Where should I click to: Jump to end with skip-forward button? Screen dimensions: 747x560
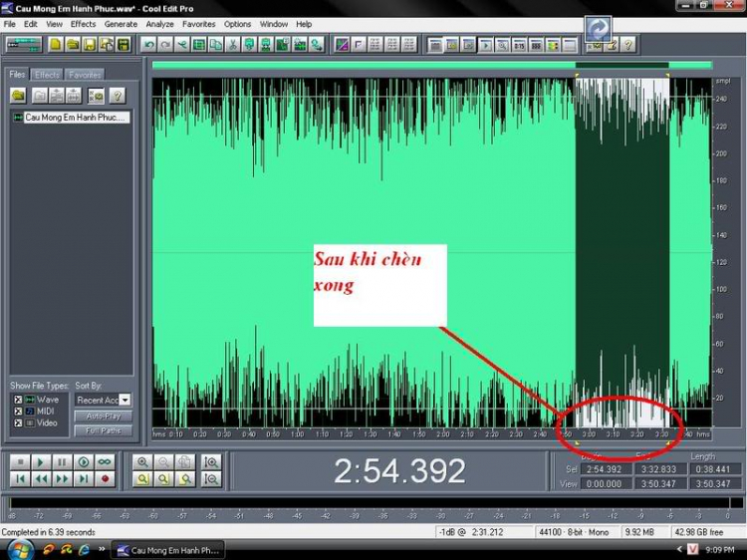[x=84, y=478]
